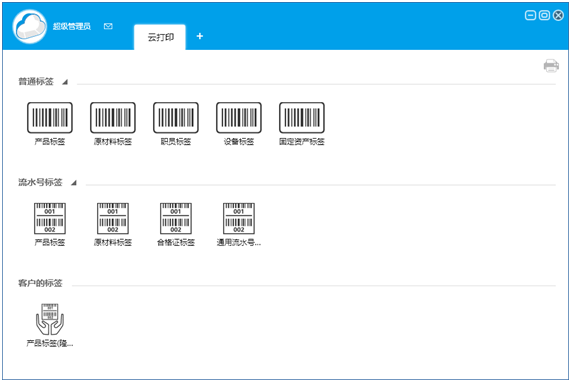Viewport: 571px width, 382px height.
Task: Switch to the 云打印 tab
Action: tap(160, 37)
